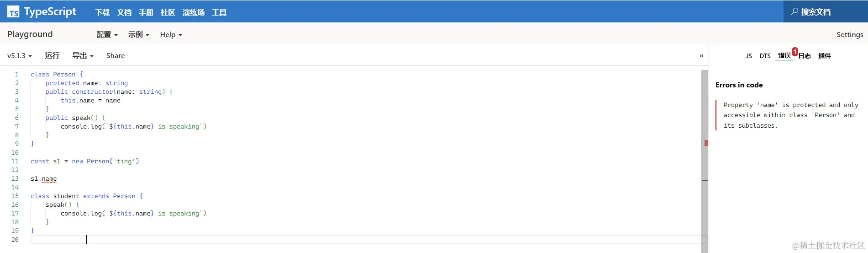Open the Settings link
Viewport: 868px width, 253px height.
(849, 35)
